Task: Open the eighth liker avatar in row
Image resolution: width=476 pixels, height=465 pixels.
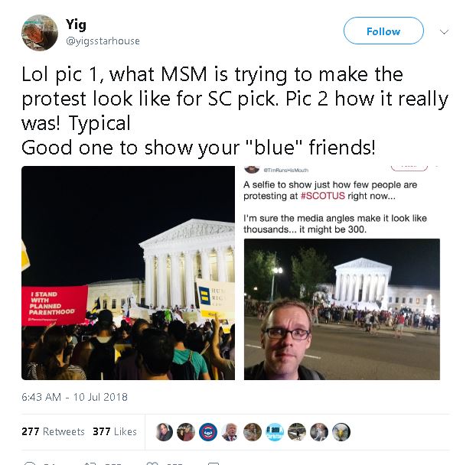Action: [x=319, y=432]
